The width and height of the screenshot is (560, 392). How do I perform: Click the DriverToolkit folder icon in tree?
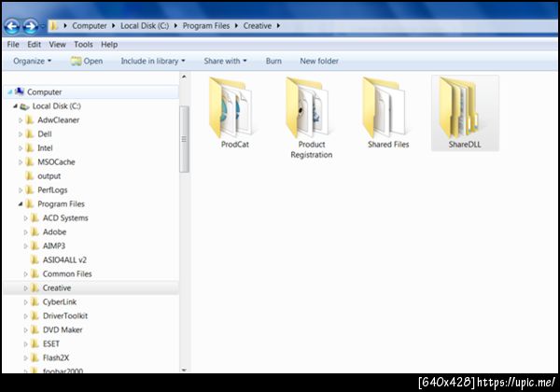(35, 315)
